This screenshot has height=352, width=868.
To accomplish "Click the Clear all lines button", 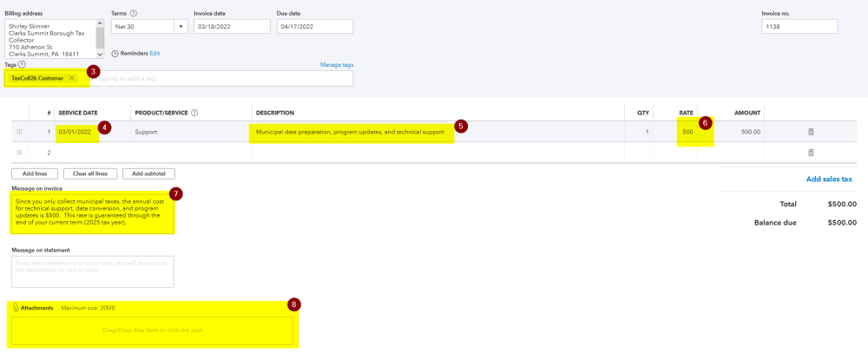I will click(90, 173).
